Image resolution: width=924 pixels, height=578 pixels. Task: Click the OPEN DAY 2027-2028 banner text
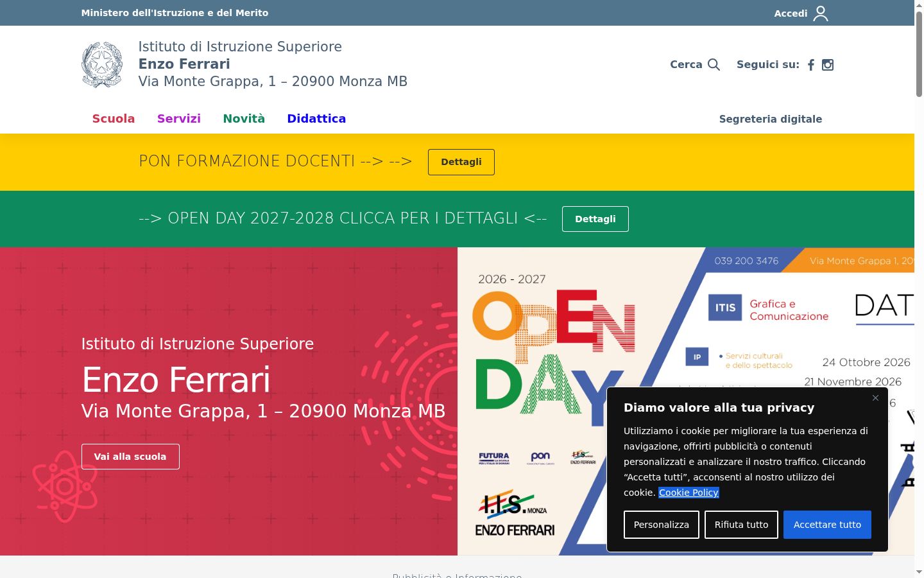tap(343, 218)
